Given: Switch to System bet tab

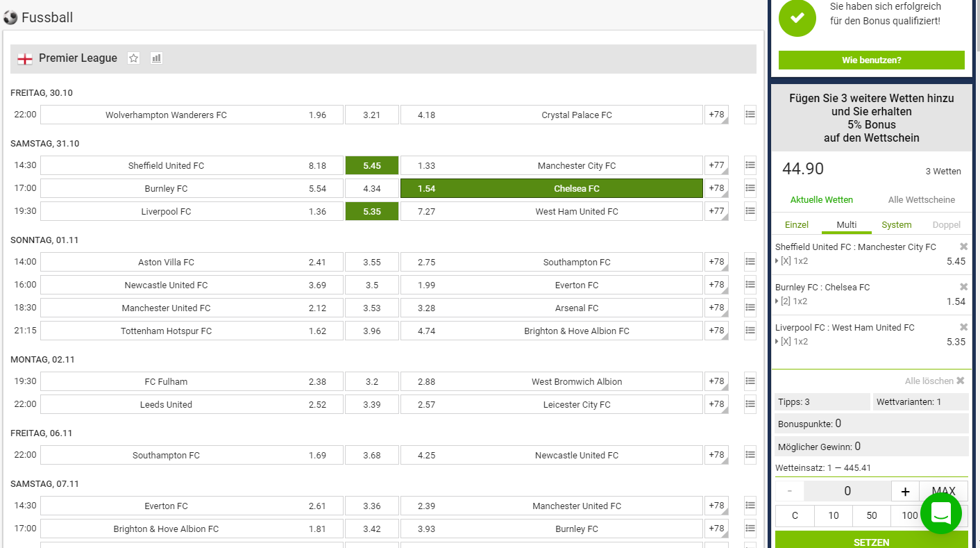Looking at the screenshot, I should tap(897, 225).
